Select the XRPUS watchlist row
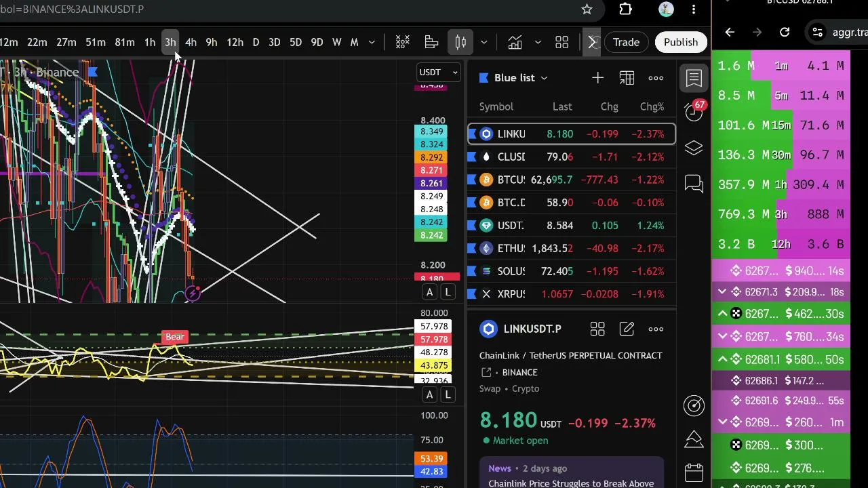 571,294
